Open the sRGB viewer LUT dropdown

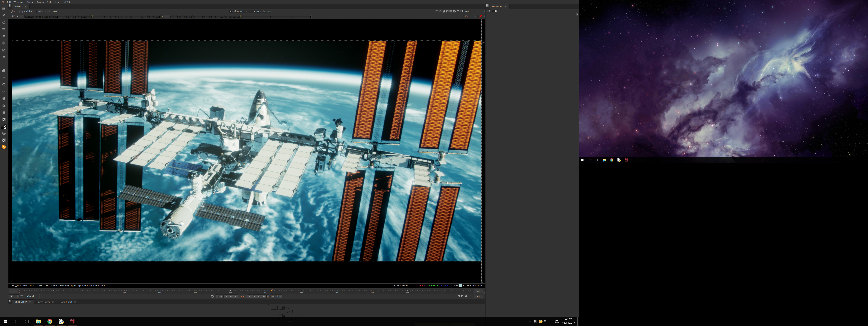tap(58, 11)
